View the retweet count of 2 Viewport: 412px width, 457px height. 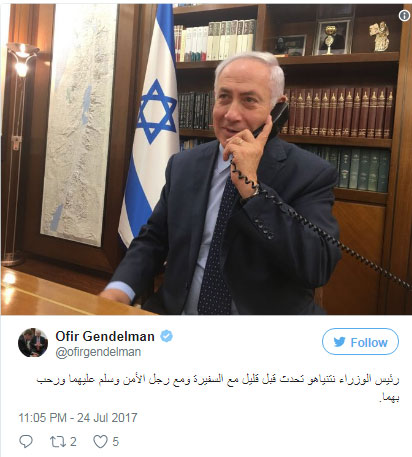click(73, 442)
